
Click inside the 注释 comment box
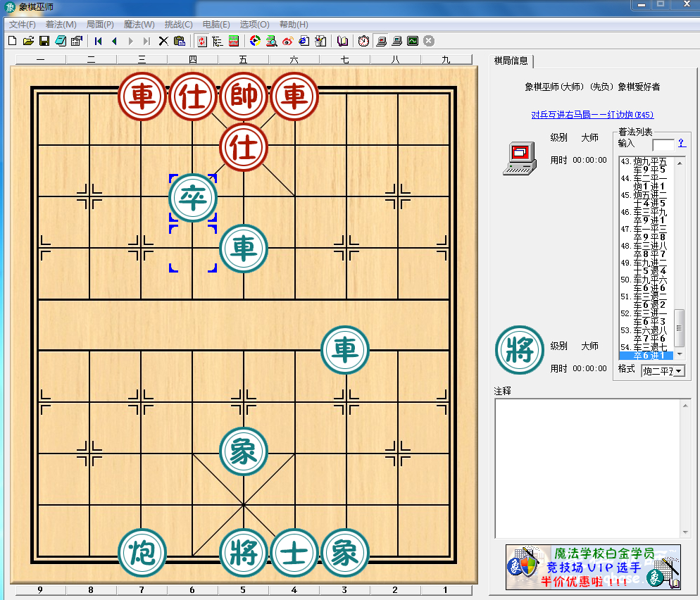coord(588,469)
